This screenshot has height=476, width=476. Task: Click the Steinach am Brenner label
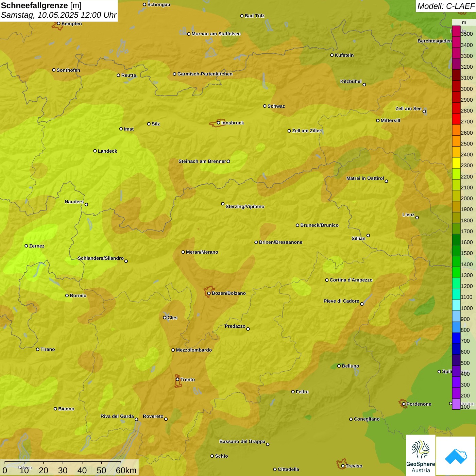(x=202, y=161)
